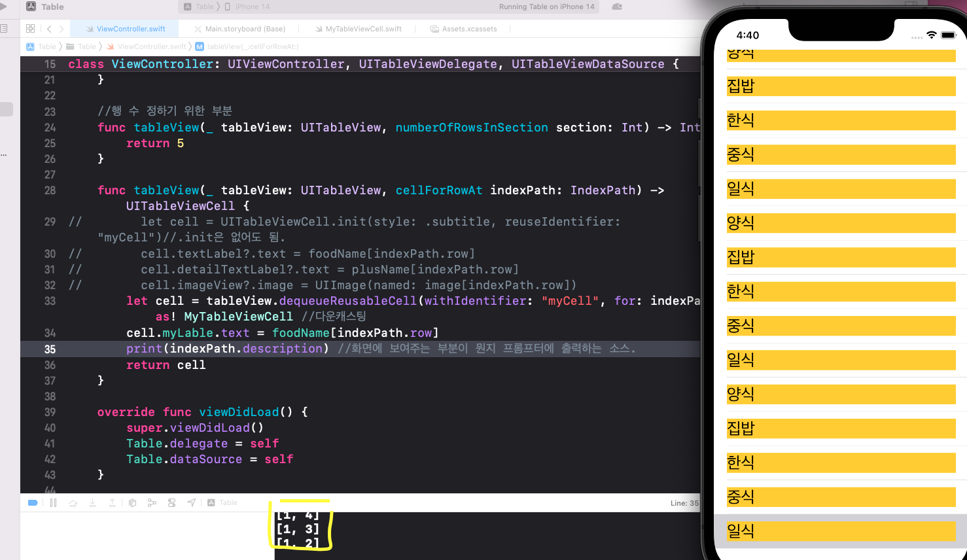The height and width of the screenshot is (560, 967).
Task: Switch to Main.storyboard (Base) tab
Action: tap(239, 29)
